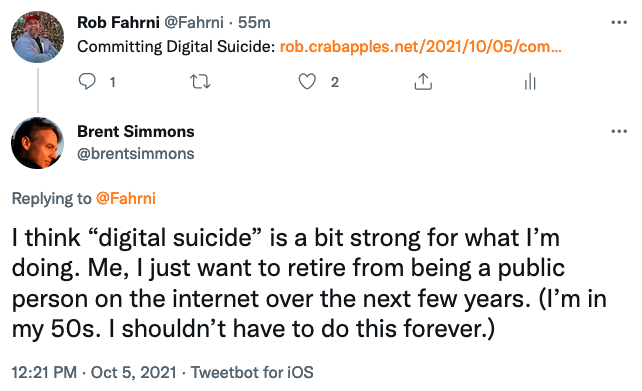Open more options on Rob Fahrni's tweet
Image resolution: width=642 pixels, height=391 pixels.
(x=619, y=23)
